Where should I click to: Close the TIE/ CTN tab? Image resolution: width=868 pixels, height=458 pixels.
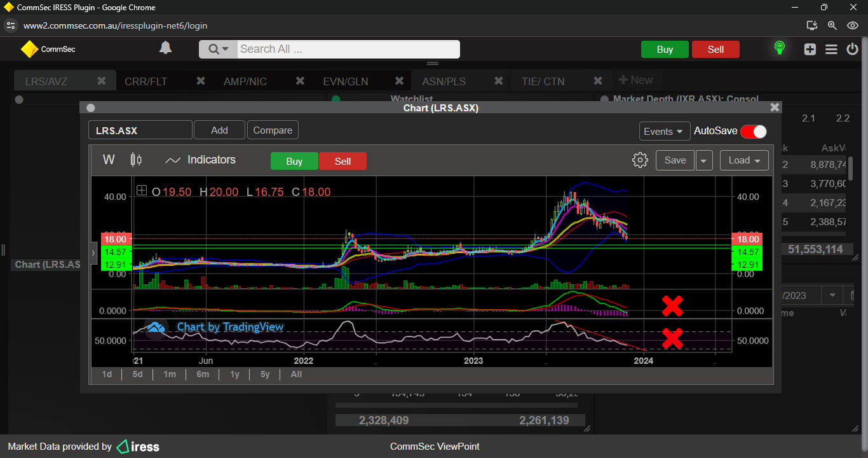pos(598,81)
